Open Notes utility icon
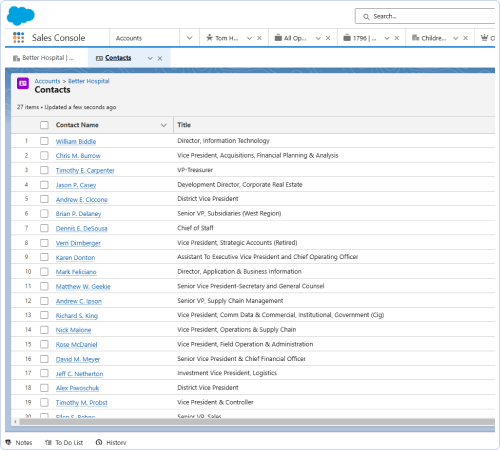Screen dimensions: 500x450 [9, 442]
